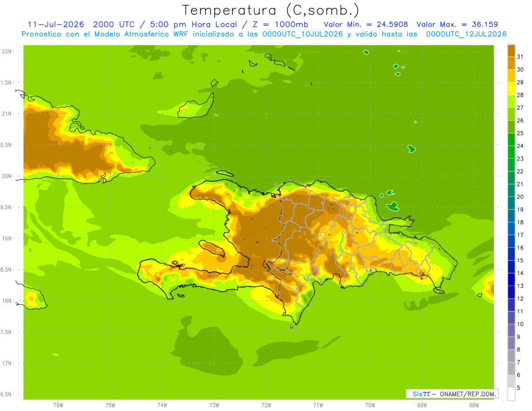Click the "74W" longitude label
Viewport: 532px width, 411px height.
coord(162,405)
